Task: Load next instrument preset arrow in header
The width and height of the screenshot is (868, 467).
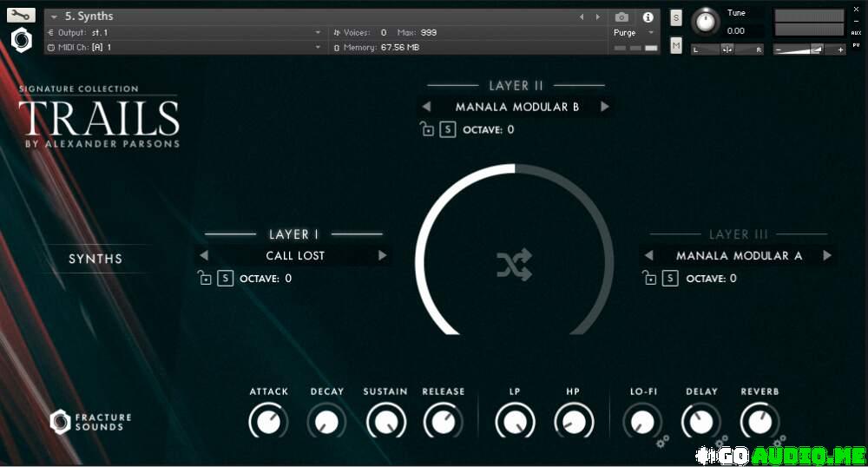Action: tap(598, 17)
